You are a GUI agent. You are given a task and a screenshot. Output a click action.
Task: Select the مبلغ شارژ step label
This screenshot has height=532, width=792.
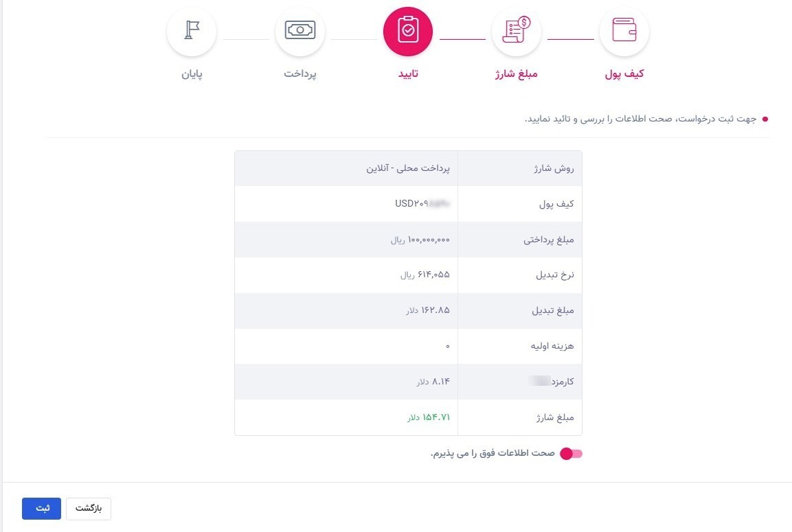pos(516,73)
